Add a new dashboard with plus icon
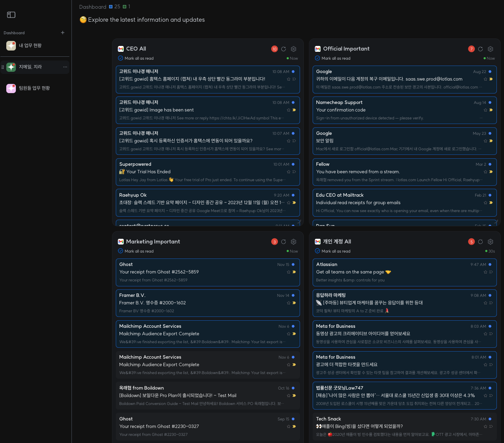This screenshot has height=443, width=504. (63, 33)
